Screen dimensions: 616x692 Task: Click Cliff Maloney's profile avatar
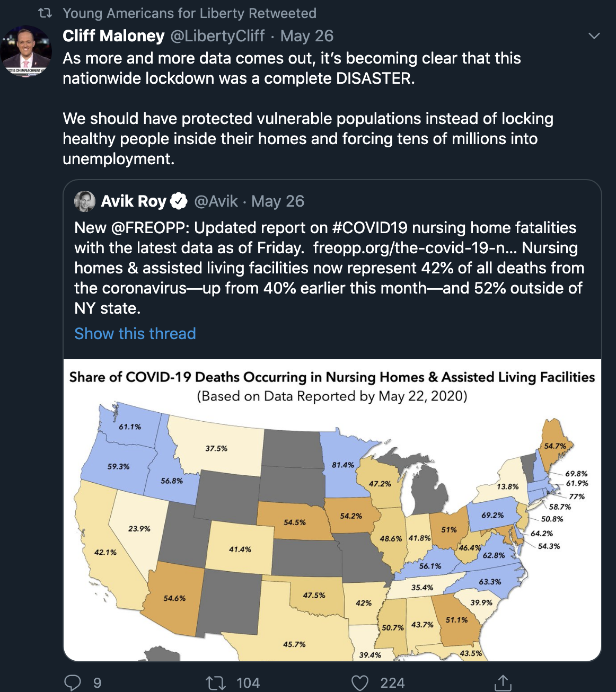[x=26, y=51]
